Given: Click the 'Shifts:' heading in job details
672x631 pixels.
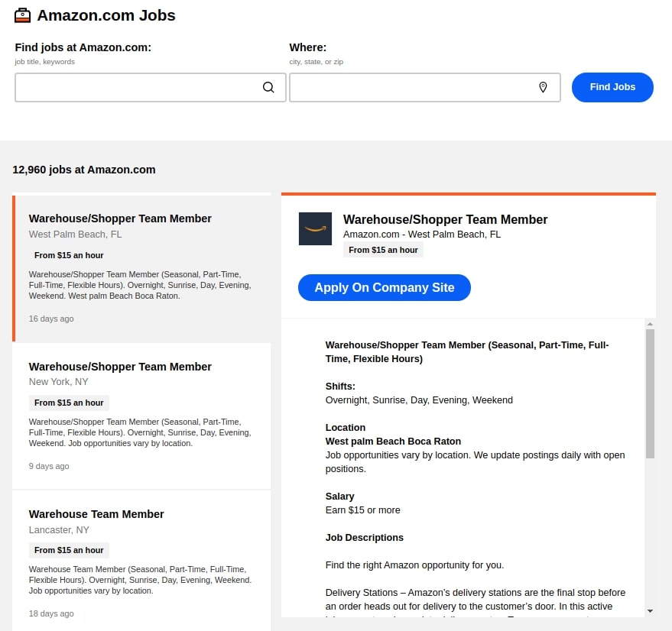Looking at the screenshot, I should click(x=340, y=387).
